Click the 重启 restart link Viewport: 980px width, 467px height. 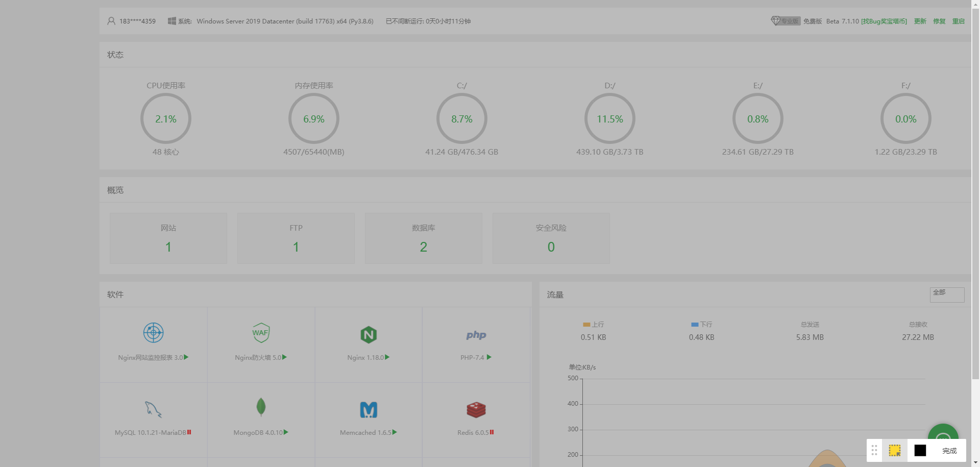point(959,21)
